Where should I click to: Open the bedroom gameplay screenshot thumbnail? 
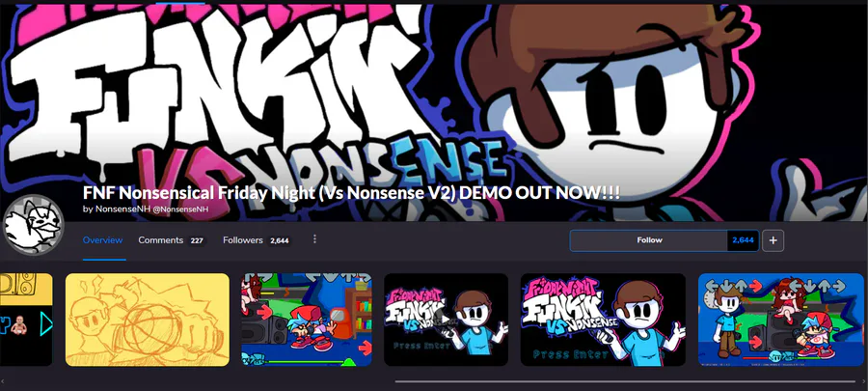(x=306, y=320)
